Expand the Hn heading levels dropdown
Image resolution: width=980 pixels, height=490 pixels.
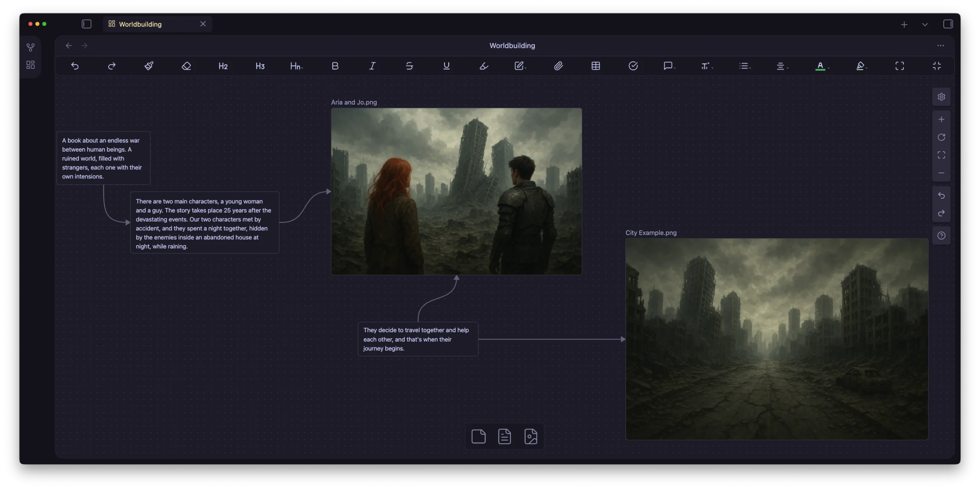tap(296, 66)
